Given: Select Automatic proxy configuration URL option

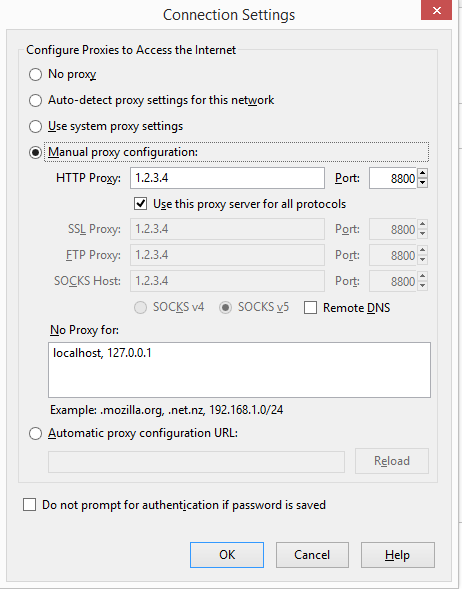Looking at the screenshot, I should 35,433.
